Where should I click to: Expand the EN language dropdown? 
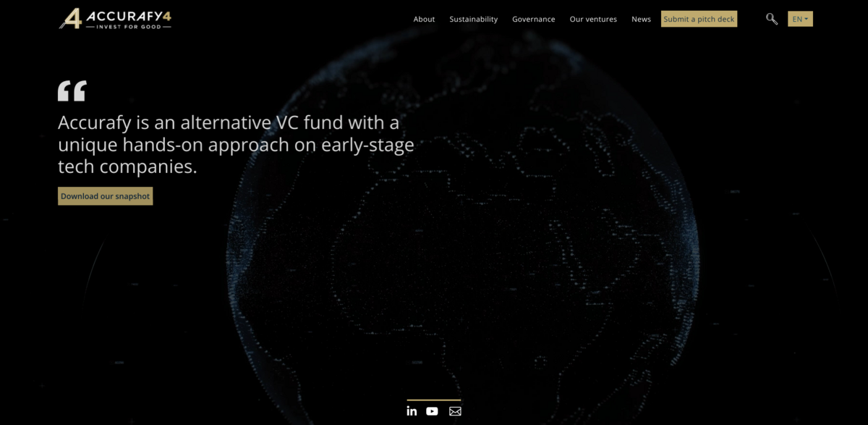click(799, 19)
